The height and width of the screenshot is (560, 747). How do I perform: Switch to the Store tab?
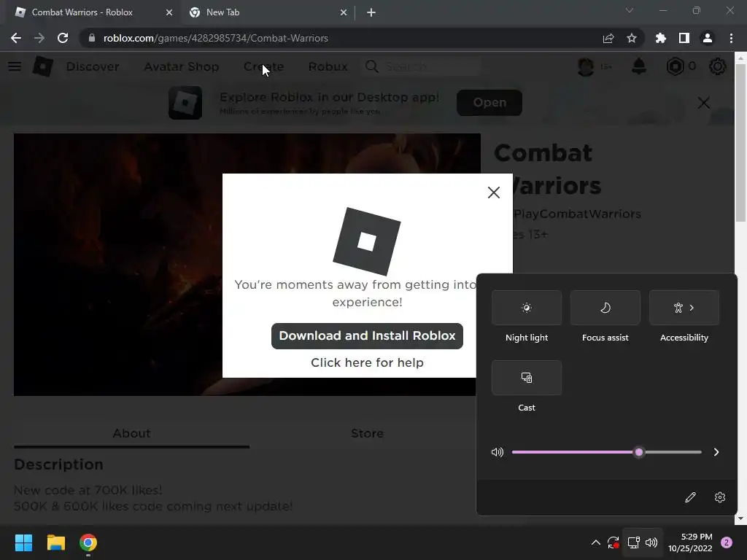367,433
